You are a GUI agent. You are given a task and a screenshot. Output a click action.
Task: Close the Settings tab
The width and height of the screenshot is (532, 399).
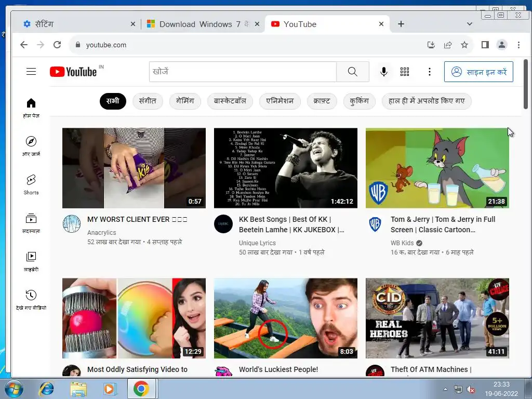[x=133, y=24]
